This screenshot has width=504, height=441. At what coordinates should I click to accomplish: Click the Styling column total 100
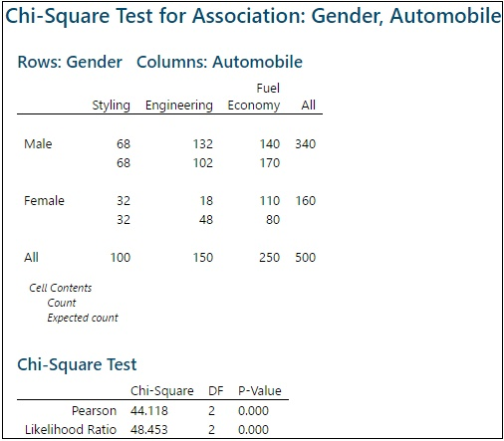click(x=121, y=258)
